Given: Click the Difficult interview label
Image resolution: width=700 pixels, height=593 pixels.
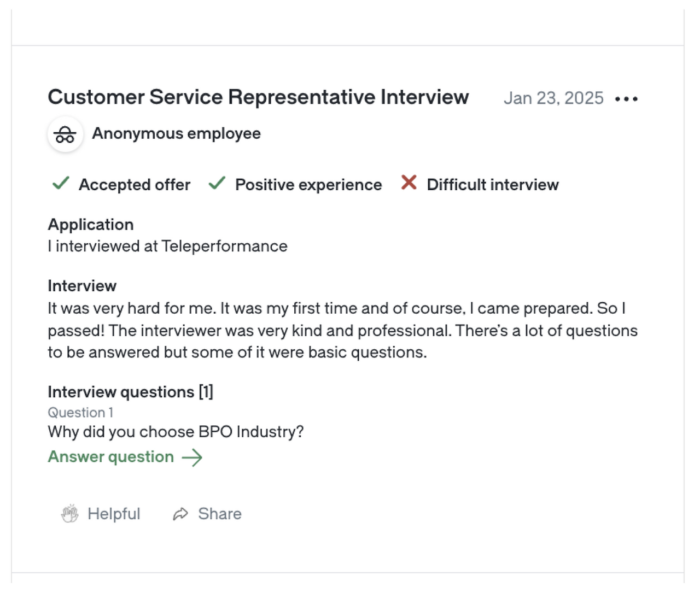Looking at the screenshot, I should (493, 185).
